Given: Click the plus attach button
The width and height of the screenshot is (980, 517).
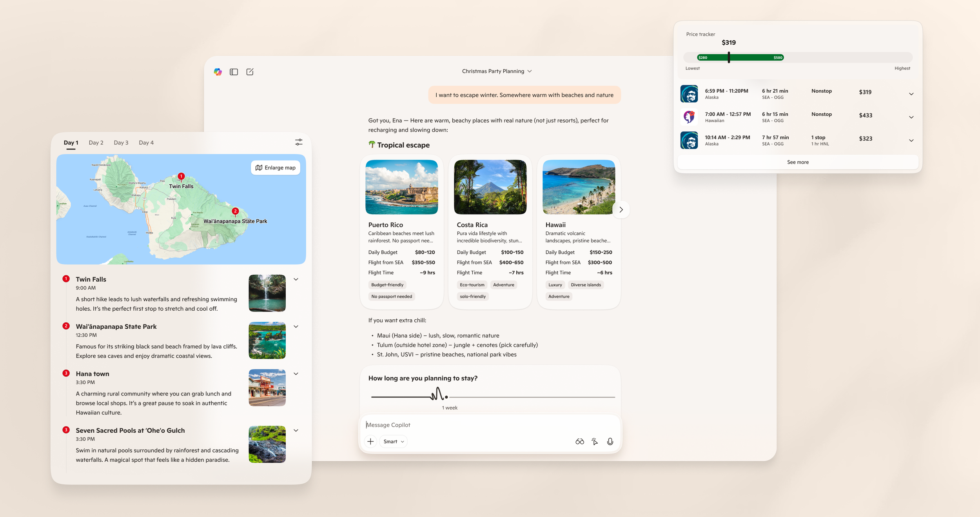Looking at the screenshot, I should [x=370, y=441].
